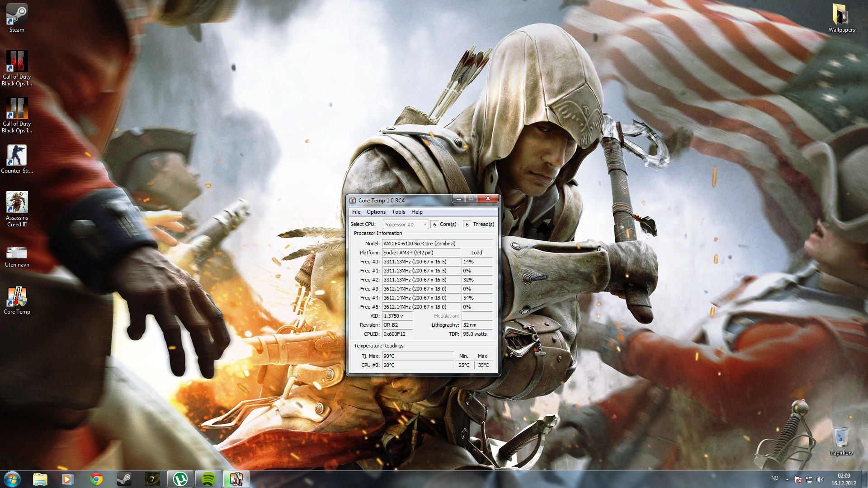The height and width of the screenshot is (488, 868).
Task: Open the File menu in Core Temp
Action: pyautogui.click(x=356, y=212)
